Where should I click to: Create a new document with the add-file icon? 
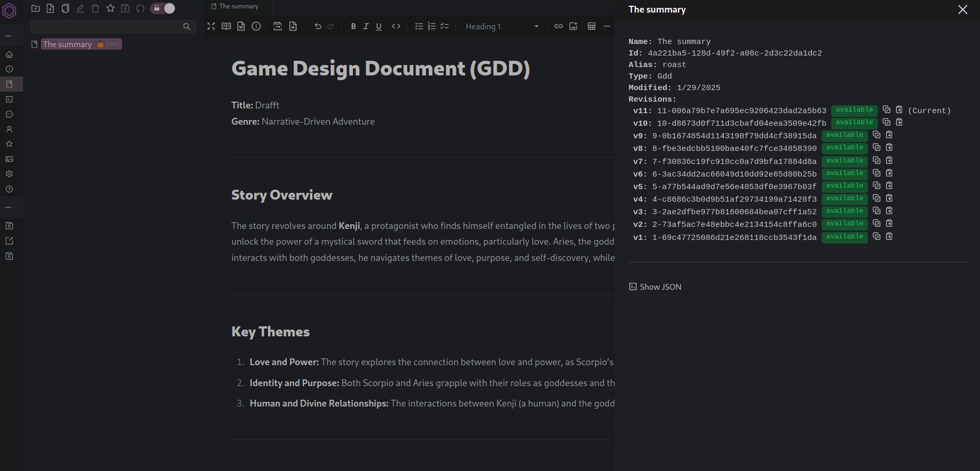[x=50, y=8]
